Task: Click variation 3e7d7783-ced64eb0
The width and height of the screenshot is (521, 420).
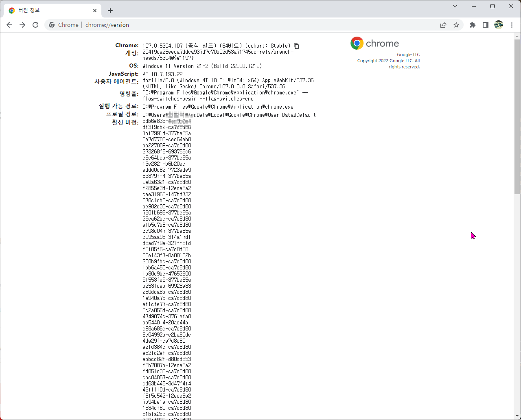Action: coord(166,139)
